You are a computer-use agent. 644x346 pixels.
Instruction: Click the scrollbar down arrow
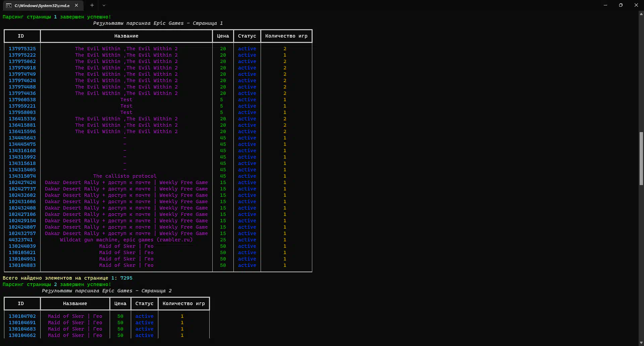point(641,343)
